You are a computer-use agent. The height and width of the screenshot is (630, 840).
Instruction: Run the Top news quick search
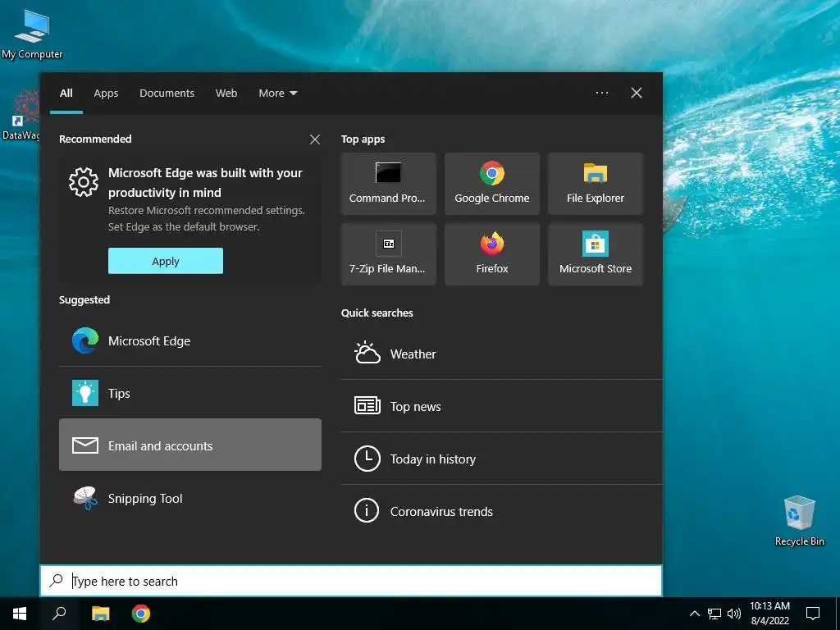pos(501,406)
